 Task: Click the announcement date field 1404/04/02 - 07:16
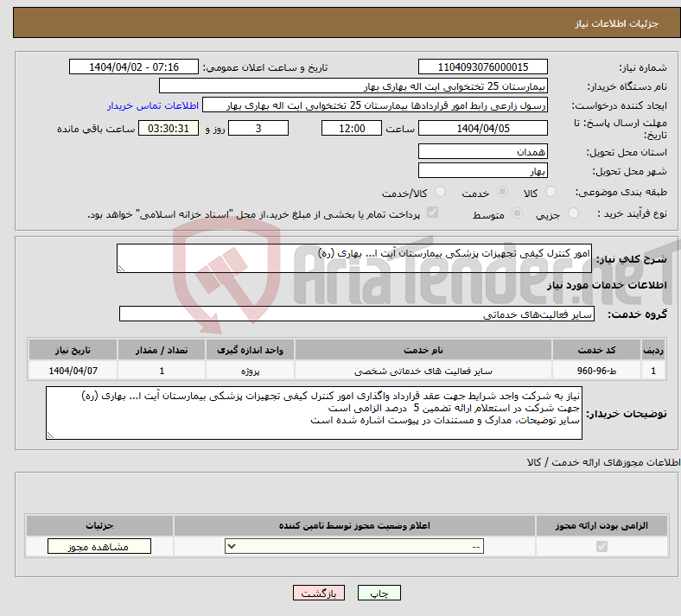pyautogui.click(x=134, y=67)
